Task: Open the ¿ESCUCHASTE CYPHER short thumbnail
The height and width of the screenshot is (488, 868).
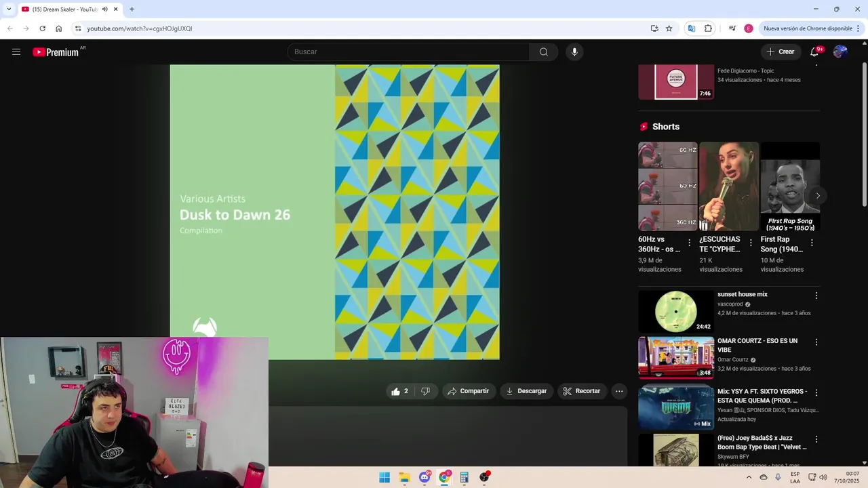Action: (729, 186)
